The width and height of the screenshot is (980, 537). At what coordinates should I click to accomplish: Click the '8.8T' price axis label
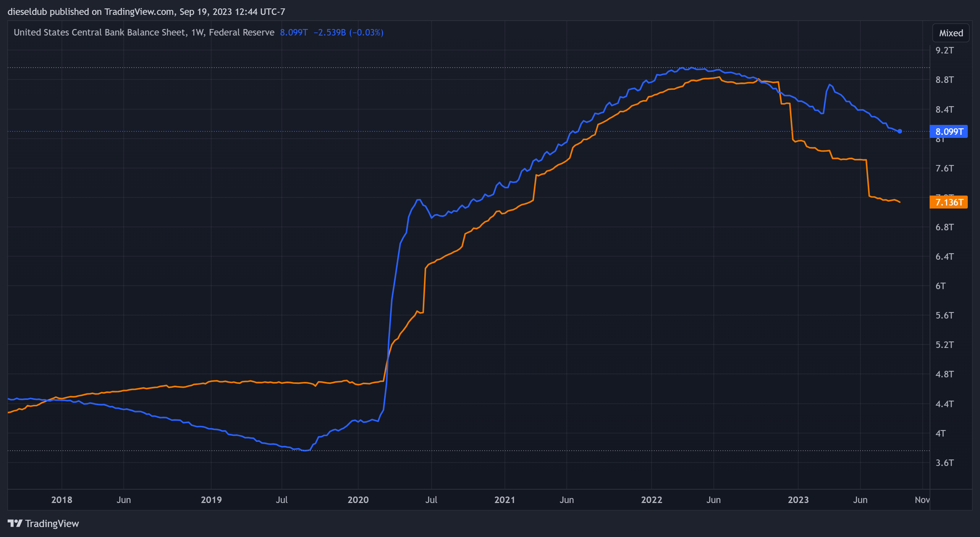click(944, 79)
